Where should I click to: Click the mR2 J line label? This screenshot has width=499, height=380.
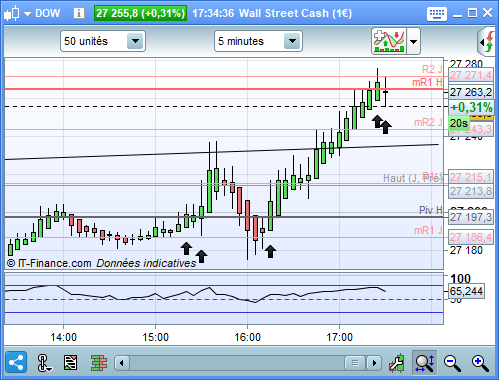428,122
